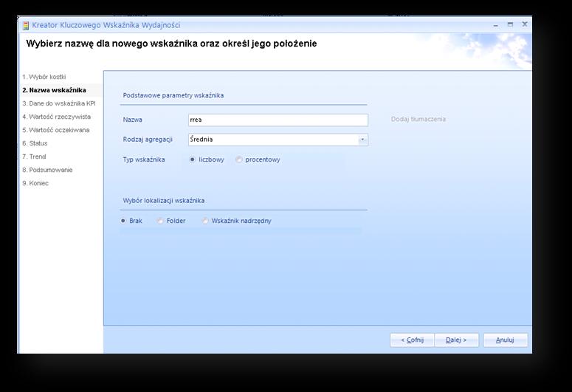The image size is (572, 392).
Task: Cancel the wizard with 'Anuluj'
Action: [506, 340]
